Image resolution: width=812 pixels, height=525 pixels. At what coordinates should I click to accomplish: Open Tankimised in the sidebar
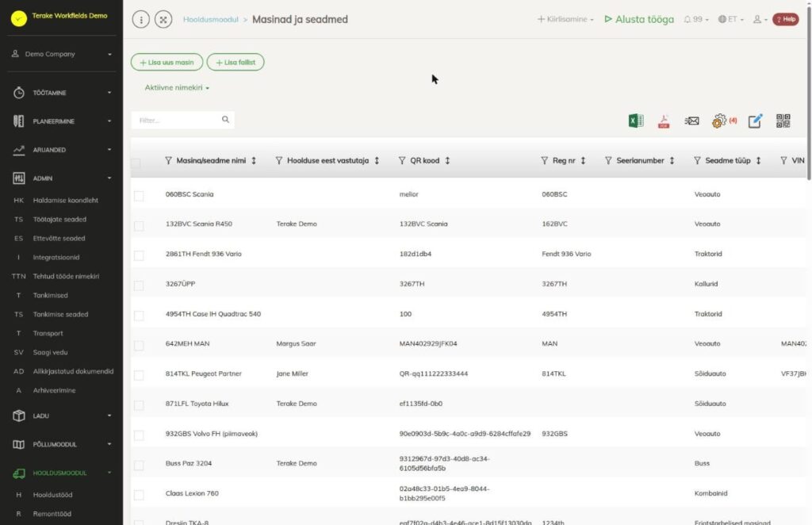pos(50,295)
